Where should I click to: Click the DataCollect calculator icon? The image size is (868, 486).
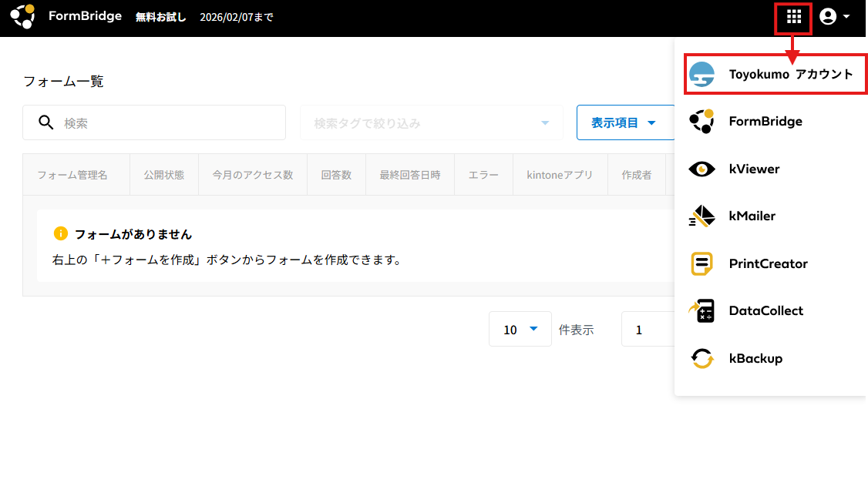tap(701, 311)
